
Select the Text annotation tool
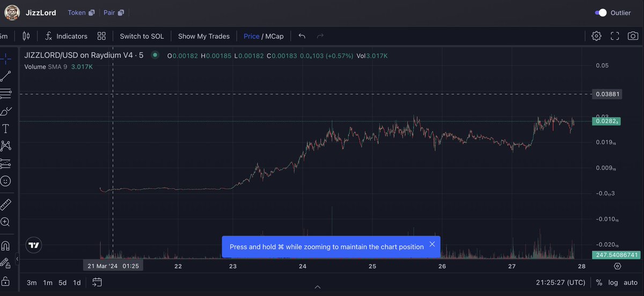(5, 128)
